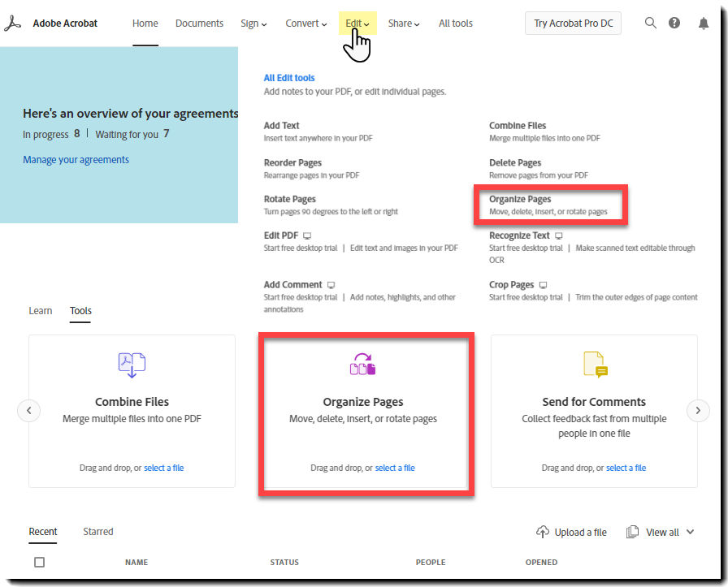Open All tools in navigation
Screen dimensions: 728x587
tap(456, 24)
